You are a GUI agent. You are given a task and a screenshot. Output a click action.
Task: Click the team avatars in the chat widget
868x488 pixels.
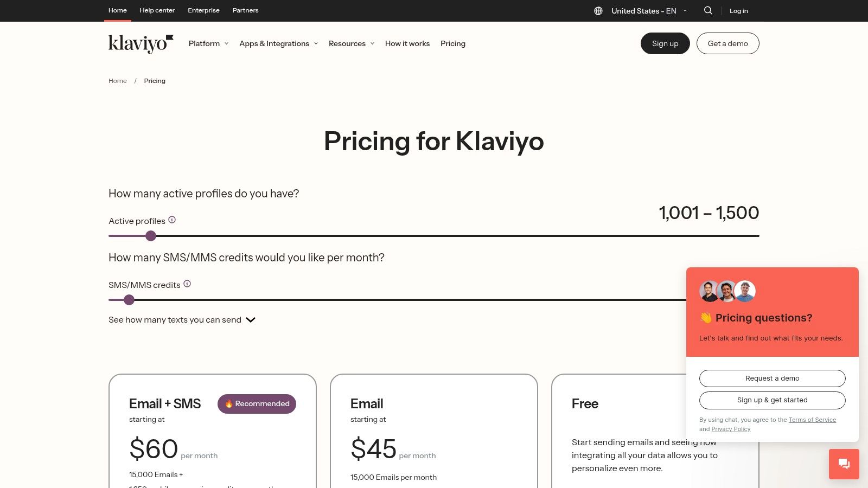726,291
